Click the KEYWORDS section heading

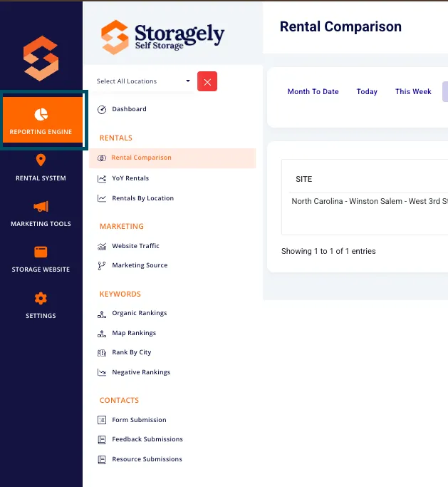pyautogui.click(x=120, y=294)
